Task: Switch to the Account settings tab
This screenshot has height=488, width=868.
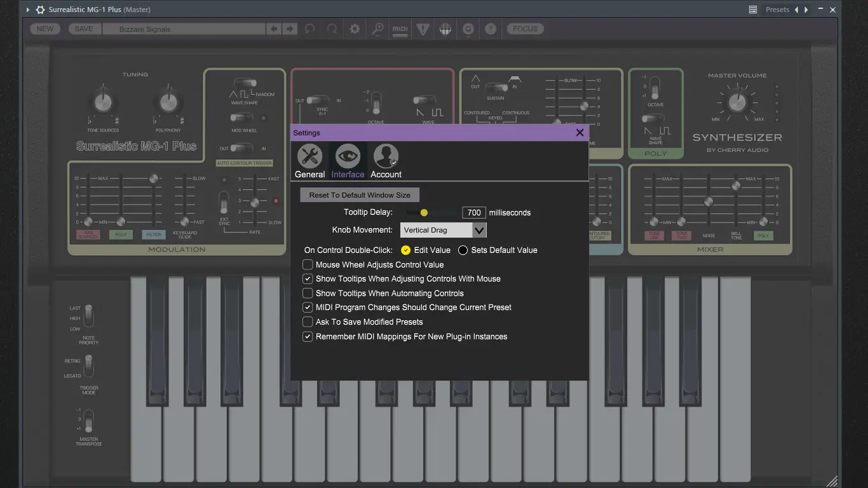Action: click(x=386, y=161)
